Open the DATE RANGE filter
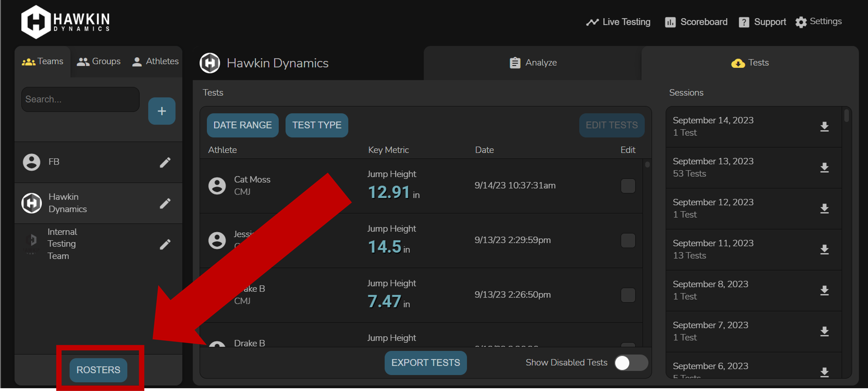The width and height of the screenshot is (868, 391). click(x=242, y=125)
